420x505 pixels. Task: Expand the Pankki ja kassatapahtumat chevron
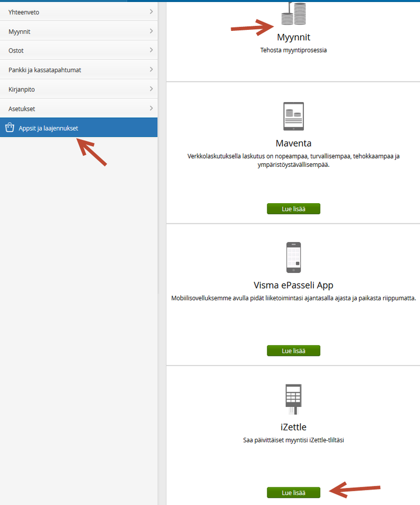coord(151,69)
